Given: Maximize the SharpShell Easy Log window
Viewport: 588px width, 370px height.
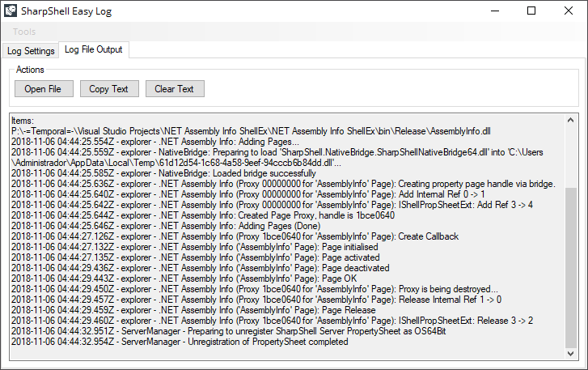Looking at the screenshot, I should (x=531, y=11).
